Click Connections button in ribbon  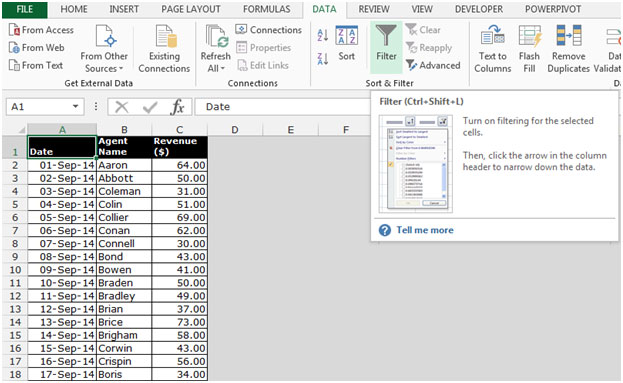click(x=269, y=30)
